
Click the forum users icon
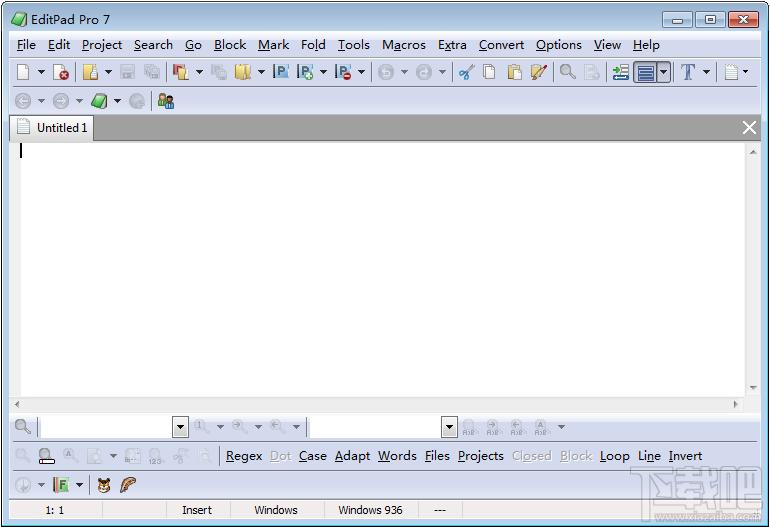pos(166,101)
